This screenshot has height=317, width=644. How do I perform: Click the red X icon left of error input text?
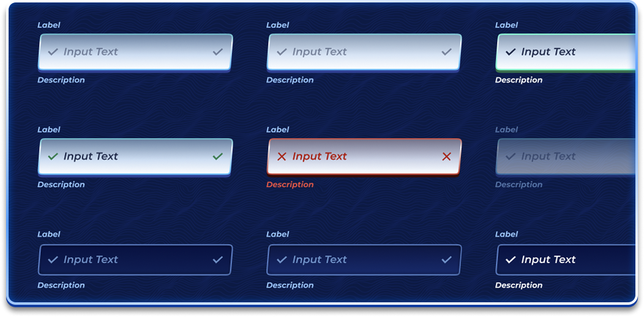pos(282,157)
